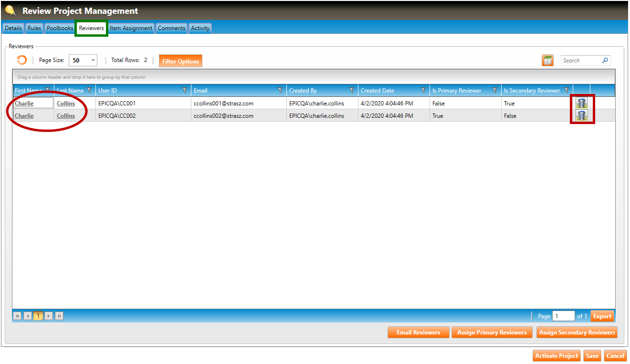Viewport: 630px width, 364px height.
Task: Delete reviewer EPICQA\CC002 using trash icon
Action: coord(581,115)
